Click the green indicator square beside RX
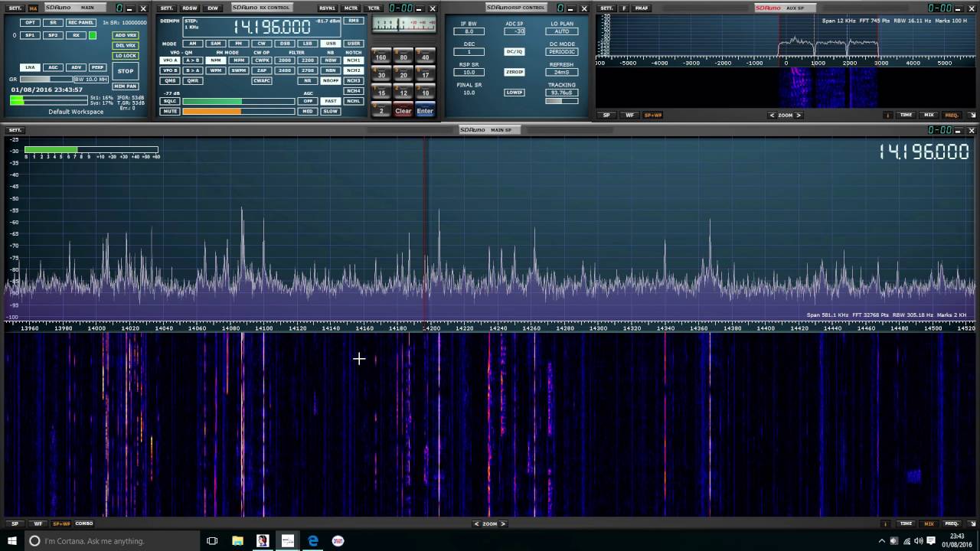 [93, 35]
